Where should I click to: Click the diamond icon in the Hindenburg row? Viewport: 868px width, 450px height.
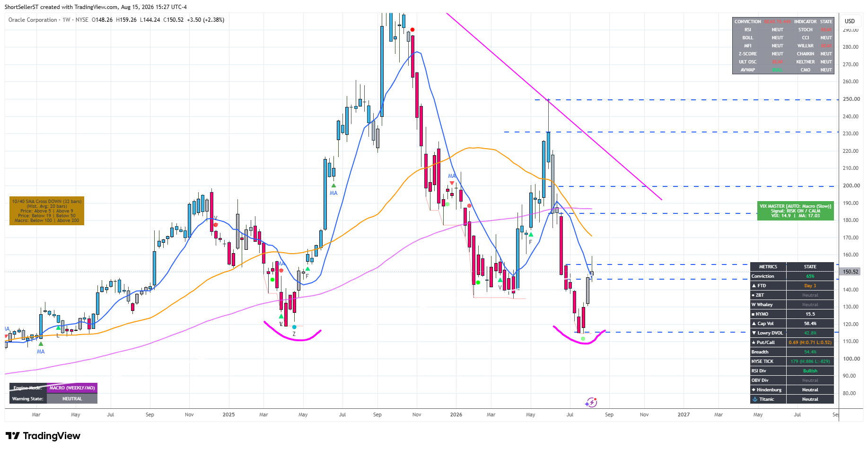[x=754, y=390]
